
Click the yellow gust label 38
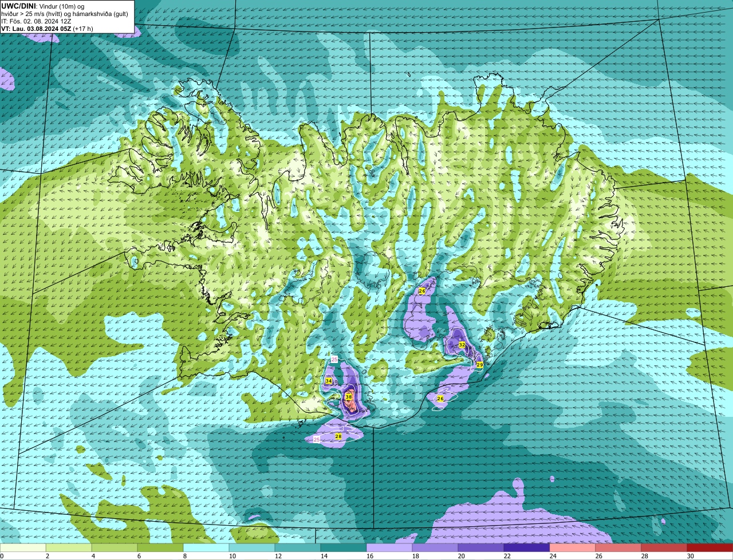click(x=348, y=396)
